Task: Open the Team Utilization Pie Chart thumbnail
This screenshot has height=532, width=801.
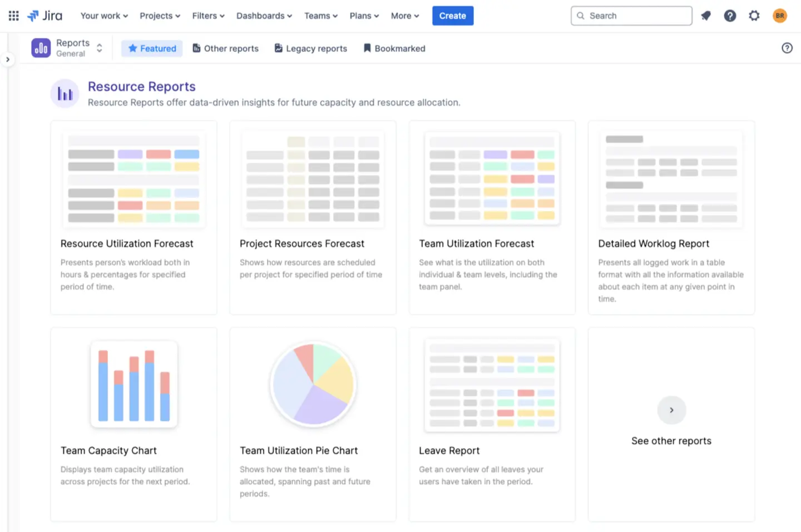Action: coord(313,384)
